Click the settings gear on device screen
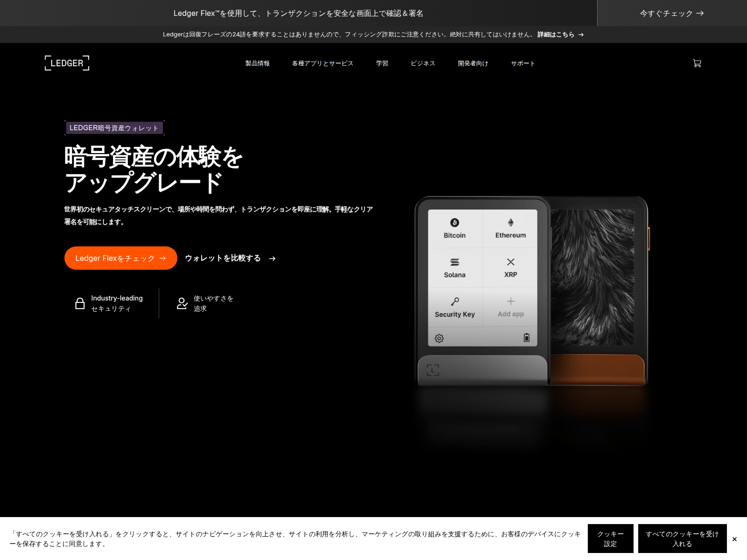Screen dimensions: 747x560 (439, 338)
